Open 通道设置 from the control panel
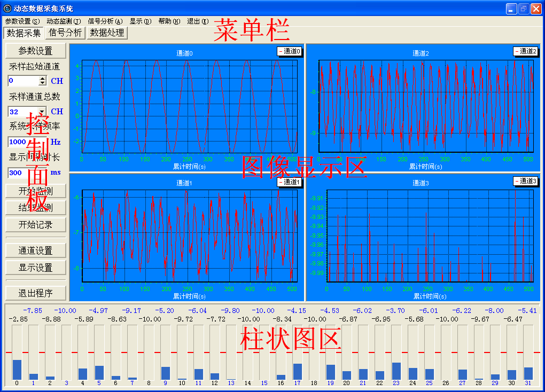The image size is (545, 392). 36,250
